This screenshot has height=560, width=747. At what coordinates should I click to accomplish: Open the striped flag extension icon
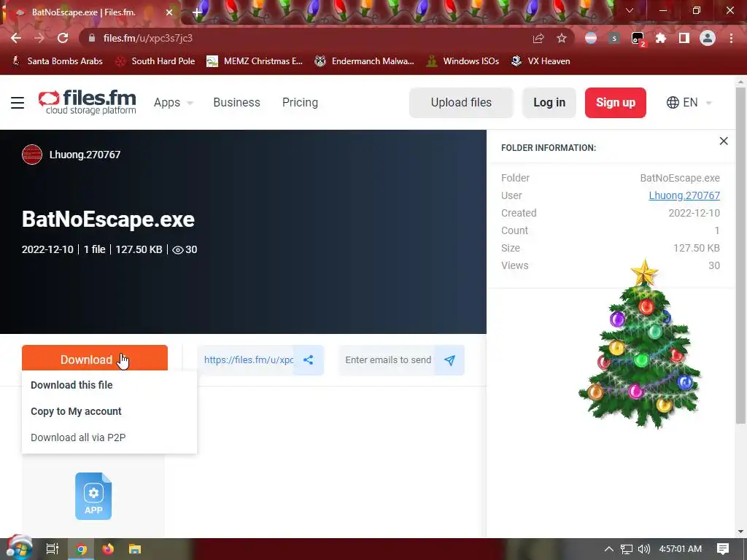pyautogui.click(x=591, y=38)
